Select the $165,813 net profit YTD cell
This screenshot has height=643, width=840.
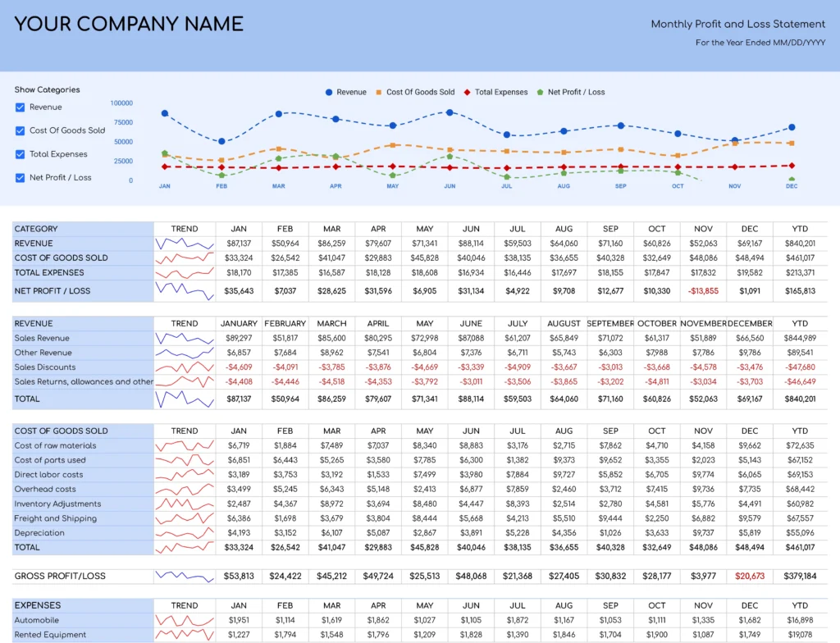pyautogui.click(x=800, y=291)
